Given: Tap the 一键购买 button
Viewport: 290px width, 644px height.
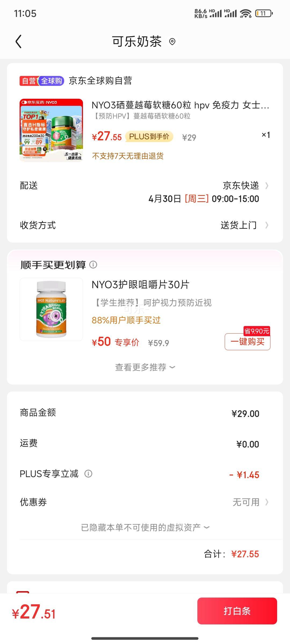Looking at the screenshot, I should [248, 342].
